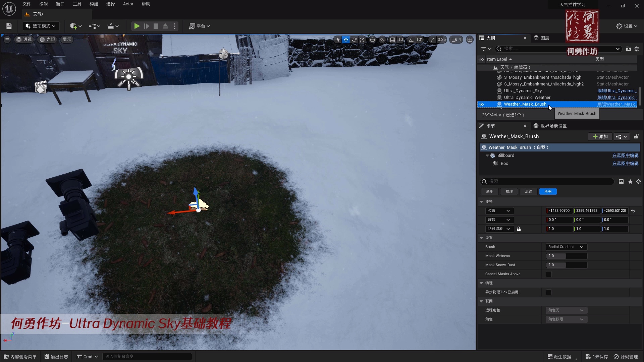The height and width of the screenshot is (362, 644).
Task: Click the Mask Wetness value slider
Action: pyautogui.click(x=566, y=256)
